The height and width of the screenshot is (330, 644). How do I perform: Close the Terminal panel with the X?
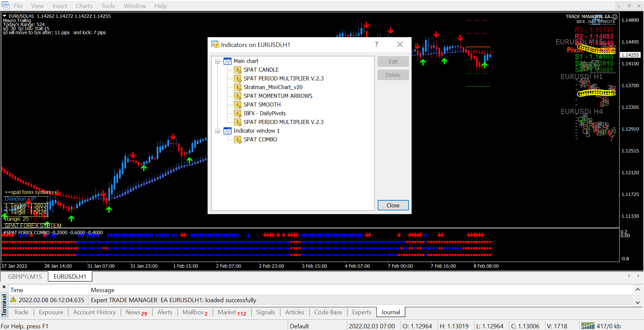pos(4,287)
